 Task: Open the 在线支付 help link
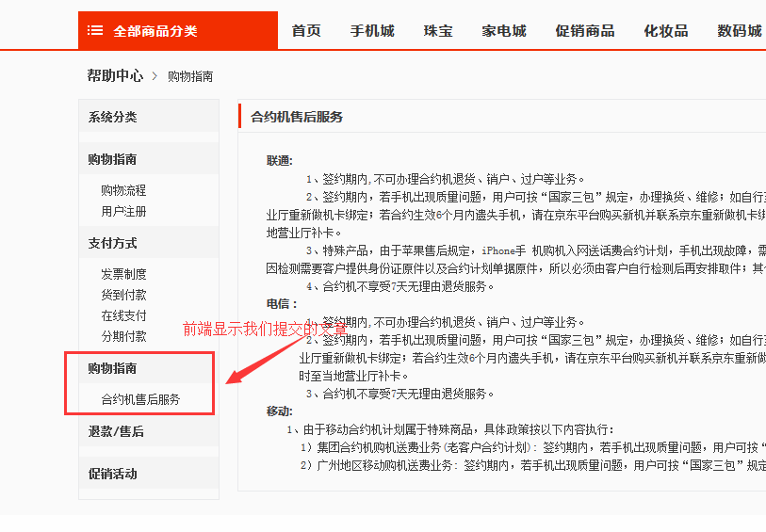pyautogui.click(x=123, y=315)
